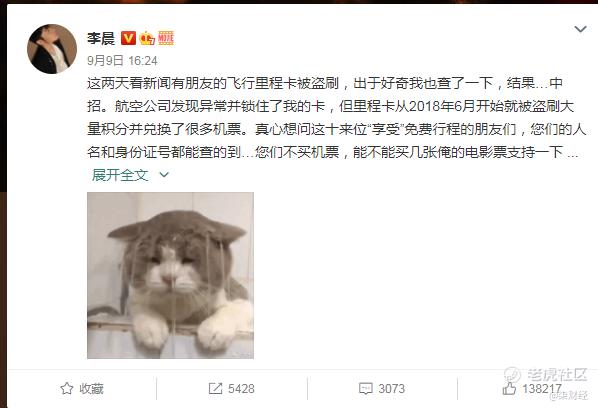The width and height of the screenshot is (598, 408).
Task: Click the film strip badge icon
Action: point(166,38)
